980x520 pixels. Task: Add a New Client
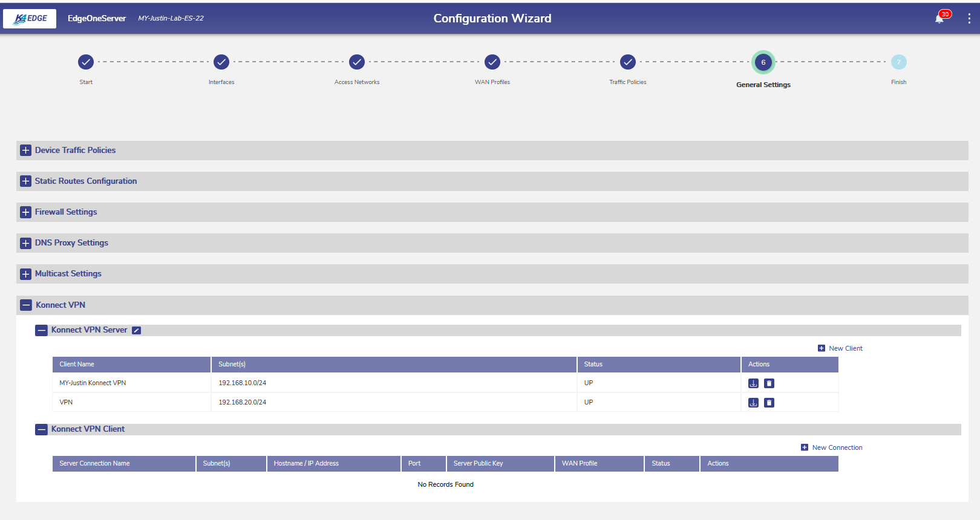click(840, 348)
